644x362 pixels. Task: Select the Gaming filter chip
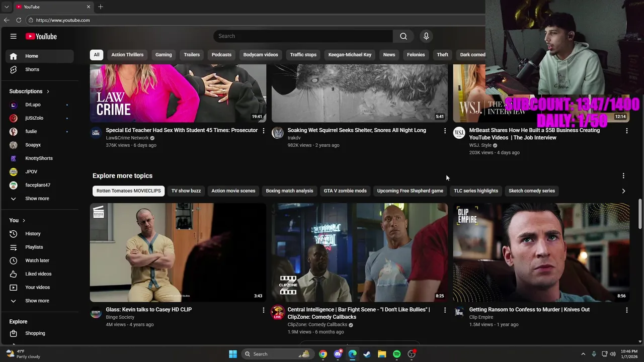click(164, 55)
